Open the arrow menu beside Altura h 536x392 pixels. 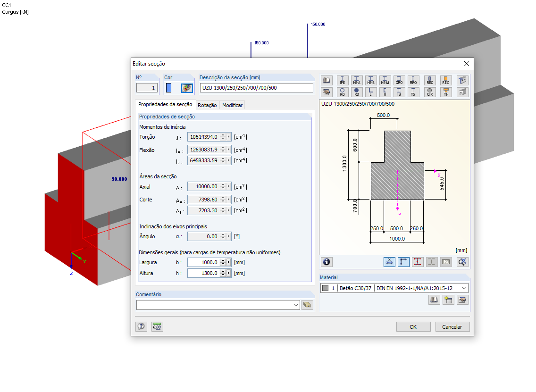click(229, 273)
